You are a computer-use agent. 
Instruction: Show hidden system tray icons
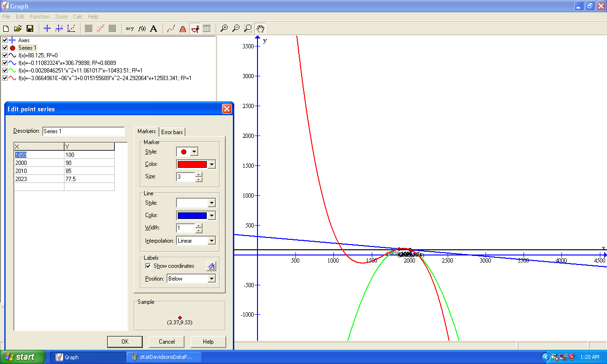[546, 357]
